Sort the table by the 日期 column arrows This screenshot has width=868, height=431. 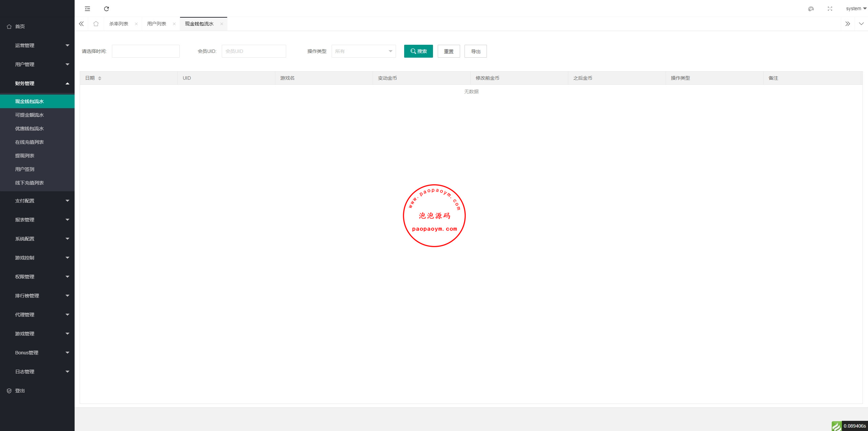[100, 78]
